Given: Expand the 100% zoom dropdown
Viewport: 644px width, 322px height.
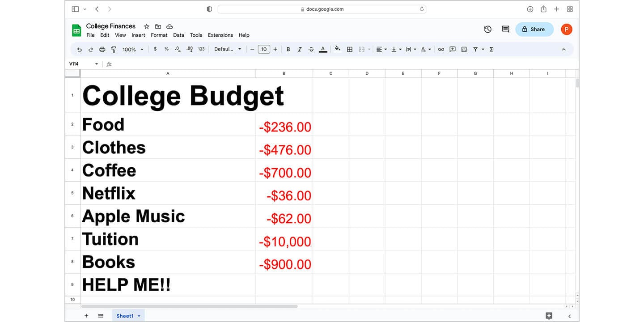Looking at the screenshot, I should pos(133,50).
